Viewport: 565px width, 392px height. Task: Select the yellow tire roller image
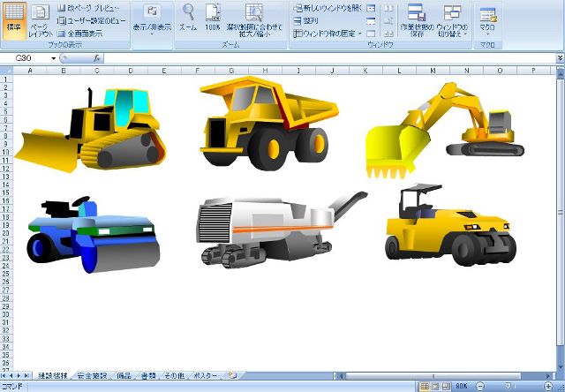tap(450, 225)
